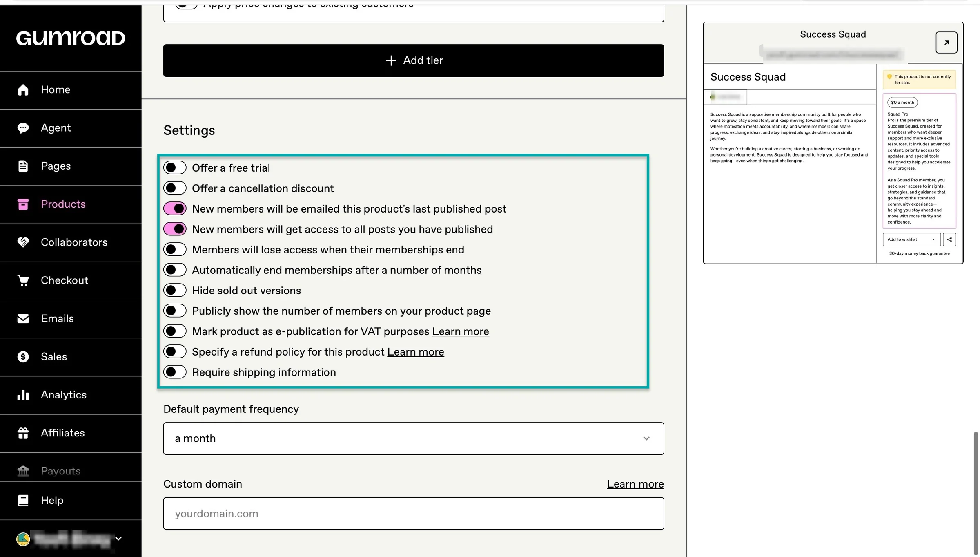The image size is (980, 557).
Task: Click the Payouts bank icon
Action: point(23,471)
